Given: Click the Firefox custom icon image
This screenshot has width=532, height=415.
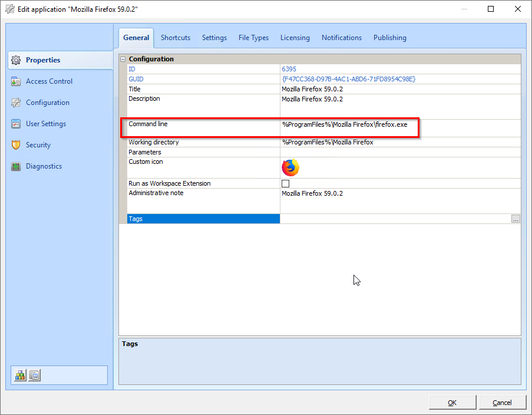Looking at the screenshot, I should coord(290,168).
